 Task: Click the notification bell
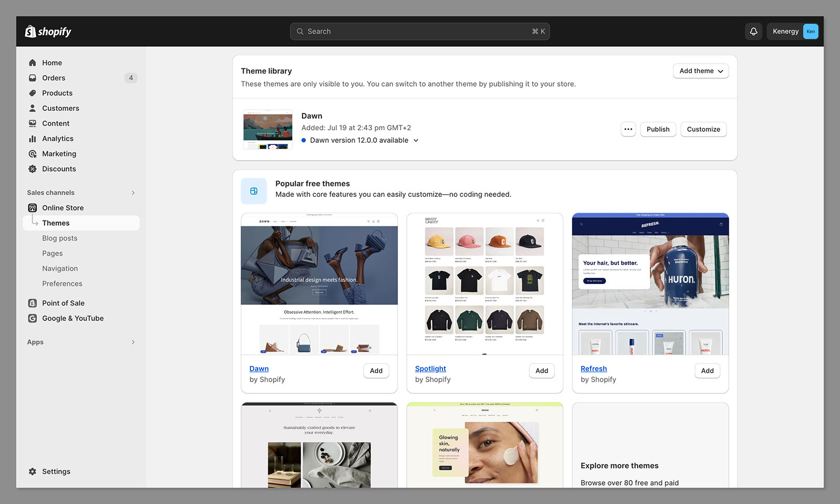(x=753, y=31)
